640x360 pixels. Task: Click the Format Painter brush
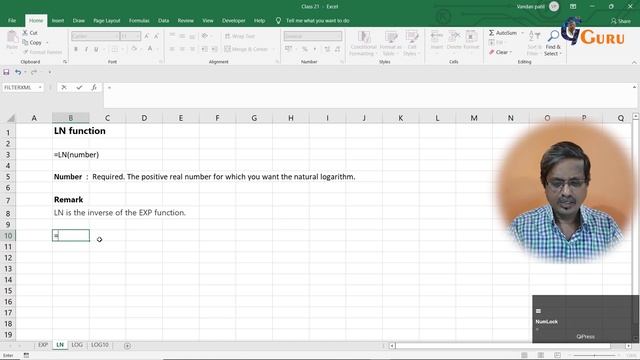pos(26,52)
